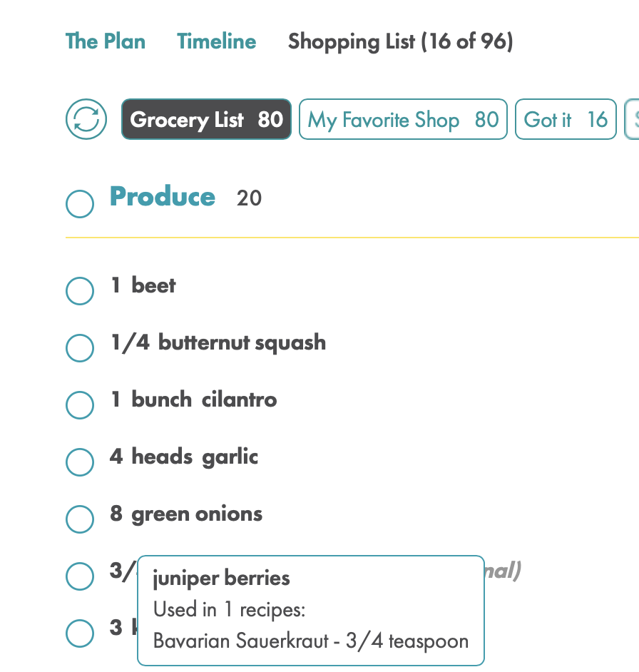Tick the butternut squash checkbox
639x672 pixels.
80,347
